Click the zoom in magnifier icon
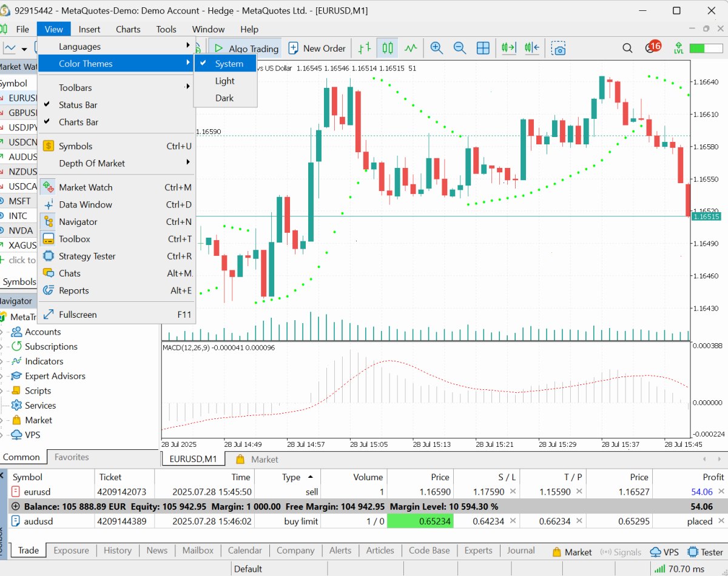The width and height of the screenshot is (728, 576). (x=436, y=48)
